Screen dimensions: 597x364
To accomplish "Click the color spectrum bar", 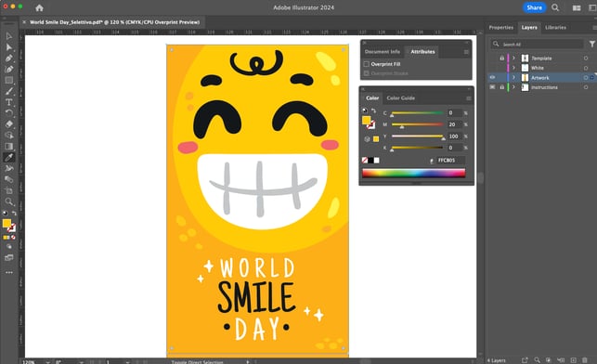I will (x=413, y=174).
